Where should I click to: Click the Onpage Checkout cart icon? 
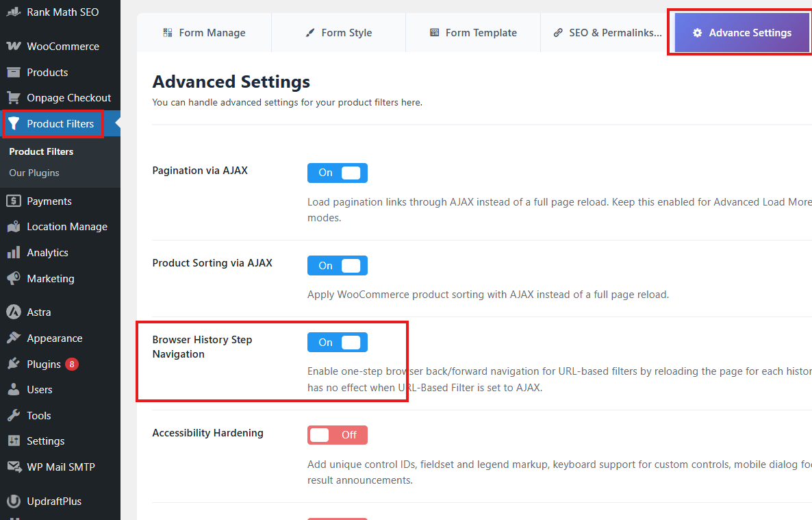tap(13, 98)
